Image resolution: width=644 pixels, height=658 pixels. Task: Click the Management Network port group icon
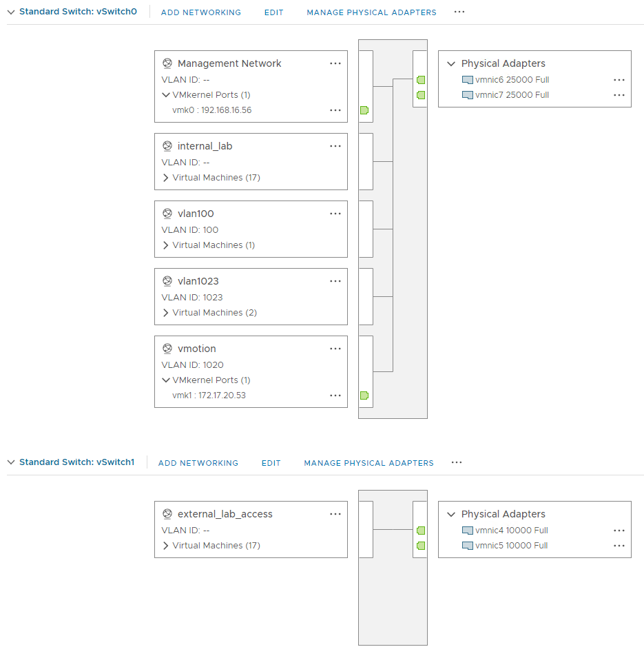tap(166, 63)
